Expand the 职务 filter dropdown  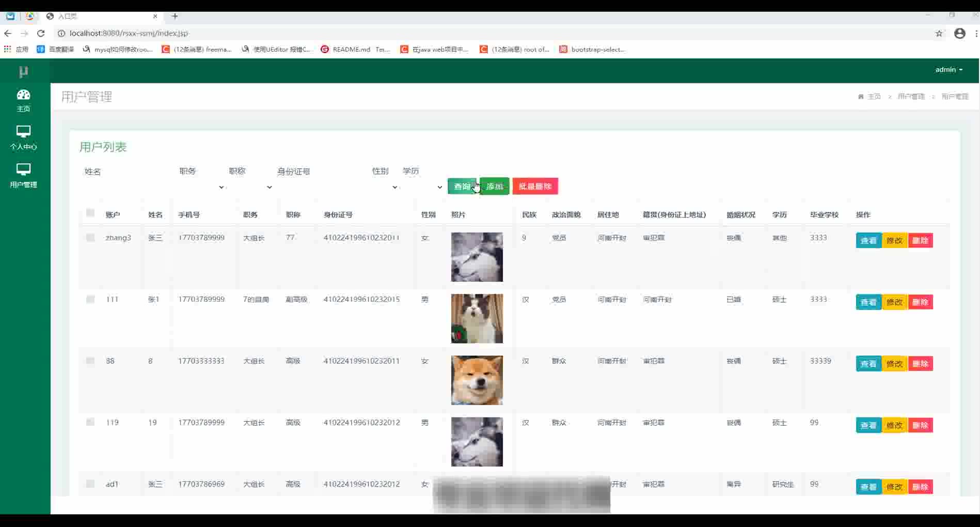pyautogui.click(x=202, y=187)
